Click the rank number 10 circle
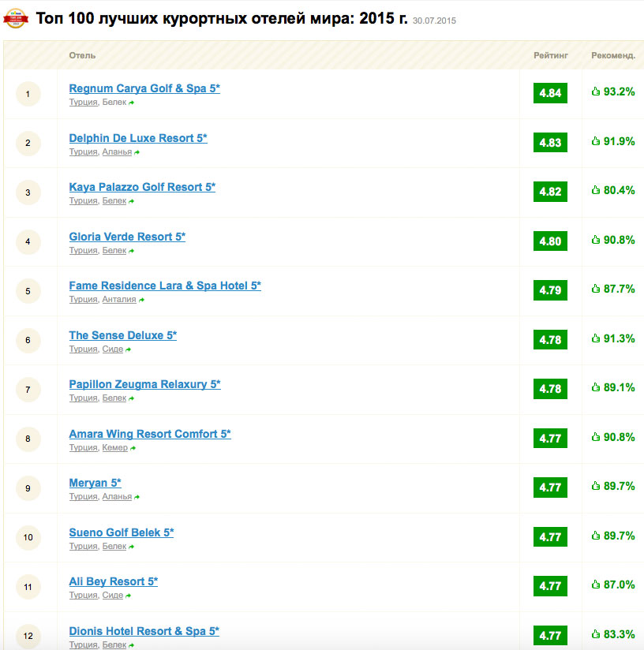 click(x=28, y=538)
